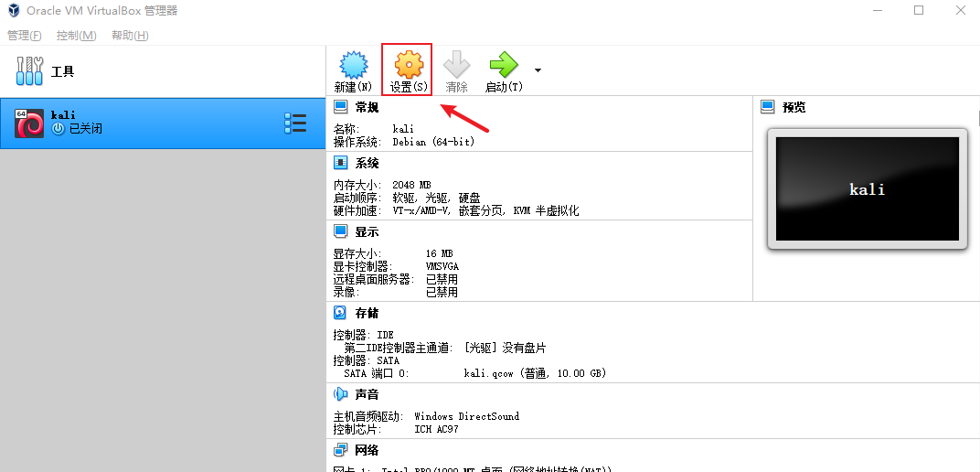The width and height of the screenshot is (980, 472).
Task: Click the boot order 软驱, 光驱, 硬盘 text
Action: pyautogui.click(x=436, y=198)
